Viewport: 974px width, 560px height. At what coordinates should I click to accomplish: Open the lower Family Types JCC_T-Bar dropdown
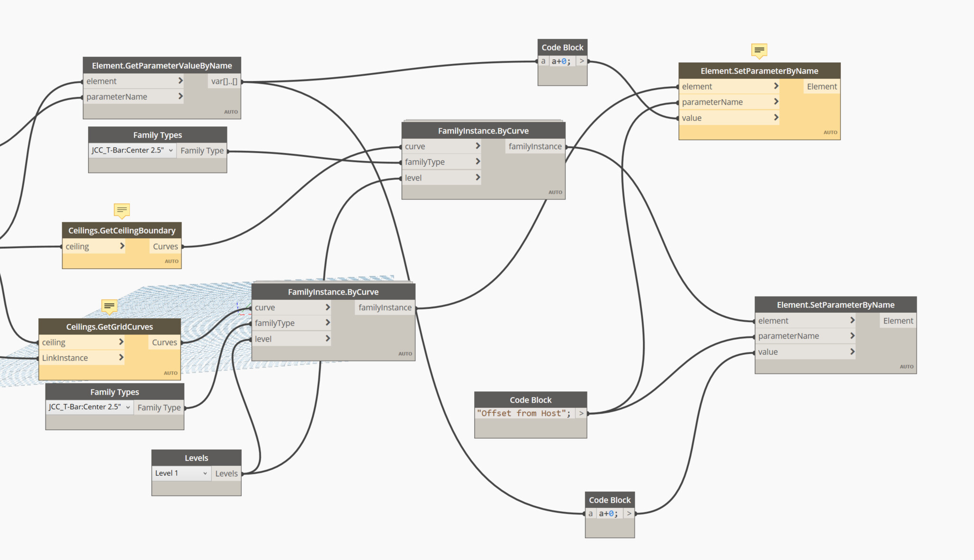click(x=128, y=407)
